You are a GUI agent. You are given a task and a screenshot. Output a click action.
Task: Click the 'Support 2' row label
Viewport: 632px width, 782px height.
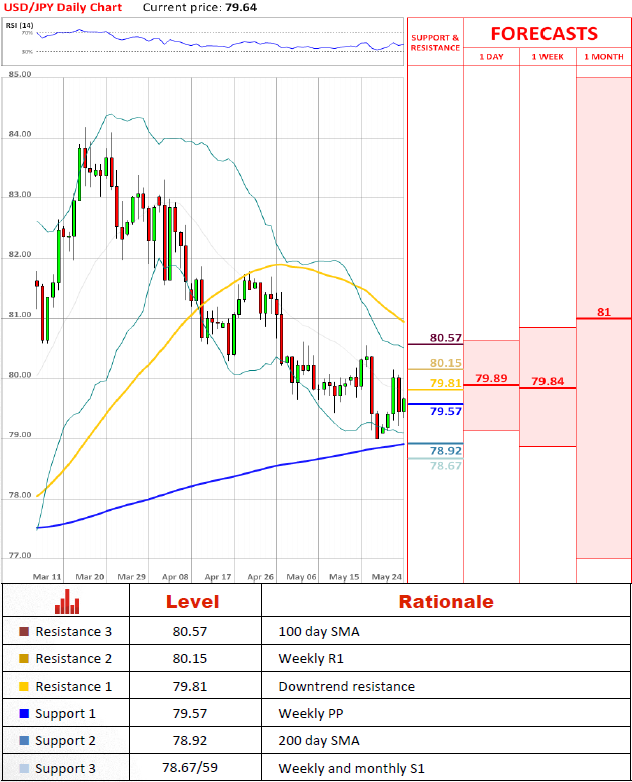coord(65,741)
